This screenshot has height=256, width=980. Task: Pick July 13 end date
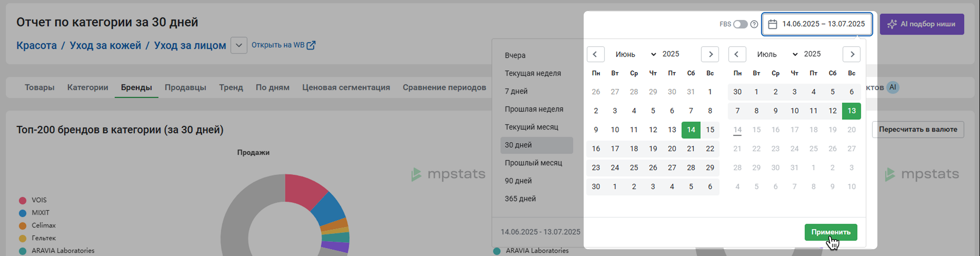851,111
